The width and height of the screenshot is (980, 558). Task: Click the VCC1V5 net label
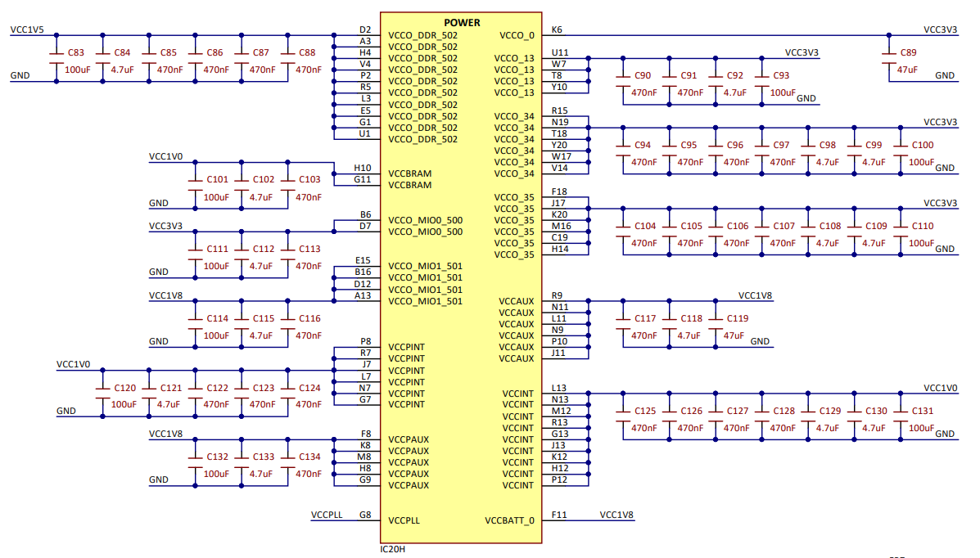click(x=26, y=29)
